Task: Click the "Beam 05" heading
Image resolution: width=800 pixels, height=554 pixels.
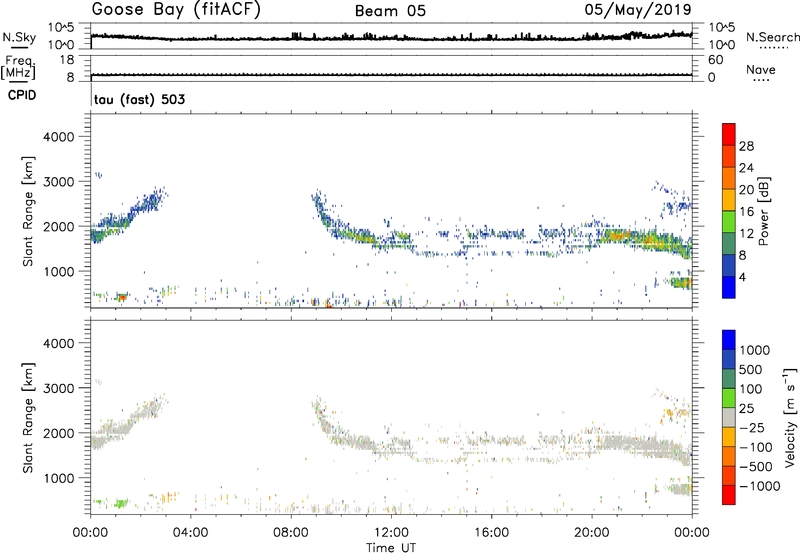Action: (390, 11)
